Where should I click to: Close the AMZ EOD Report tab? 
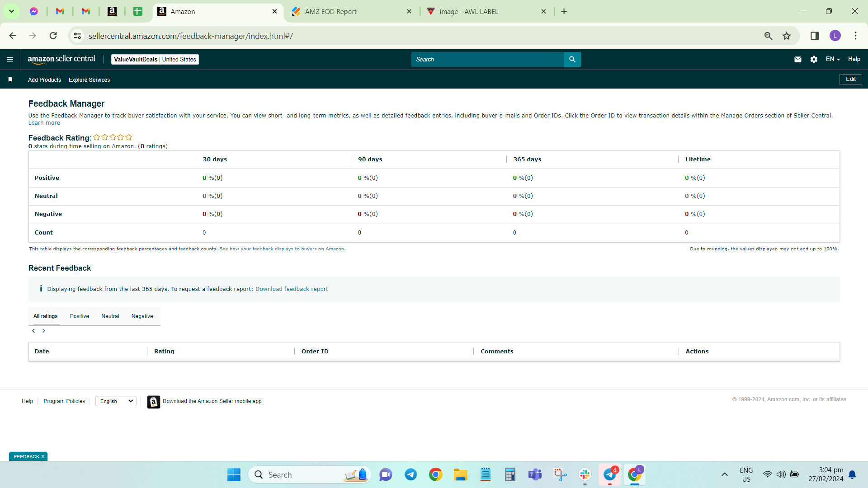(x=409, y=11)
